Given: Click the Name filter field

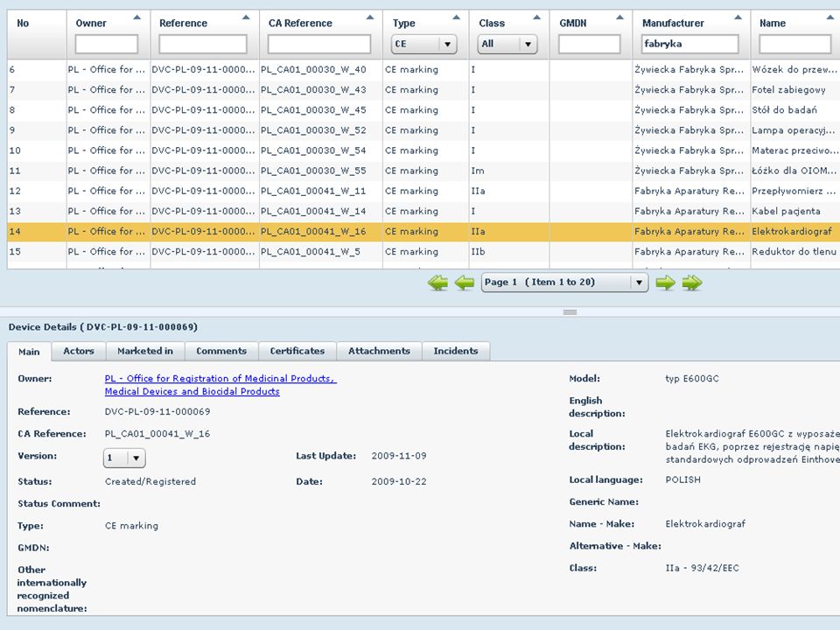Looking at the screenshot, I should [795, 44].
